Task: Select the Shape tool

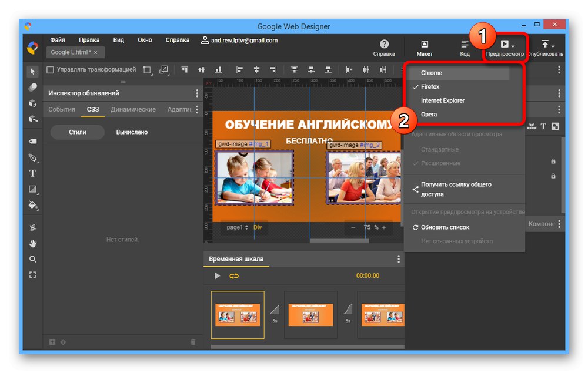Action: point(32,189)
